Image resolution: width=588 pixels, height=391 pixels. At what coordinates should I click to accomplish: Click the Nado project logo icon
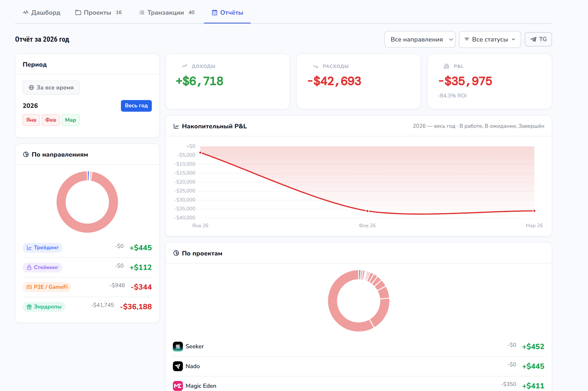click(x=178, y=366)
